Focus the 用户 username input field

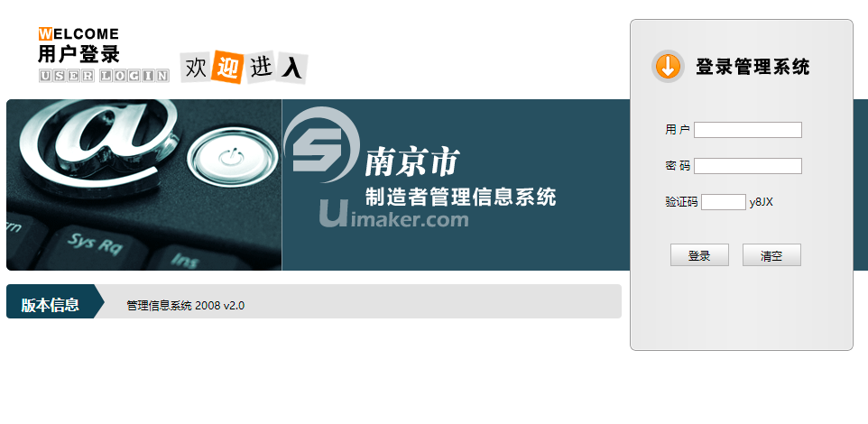[747, 130]
